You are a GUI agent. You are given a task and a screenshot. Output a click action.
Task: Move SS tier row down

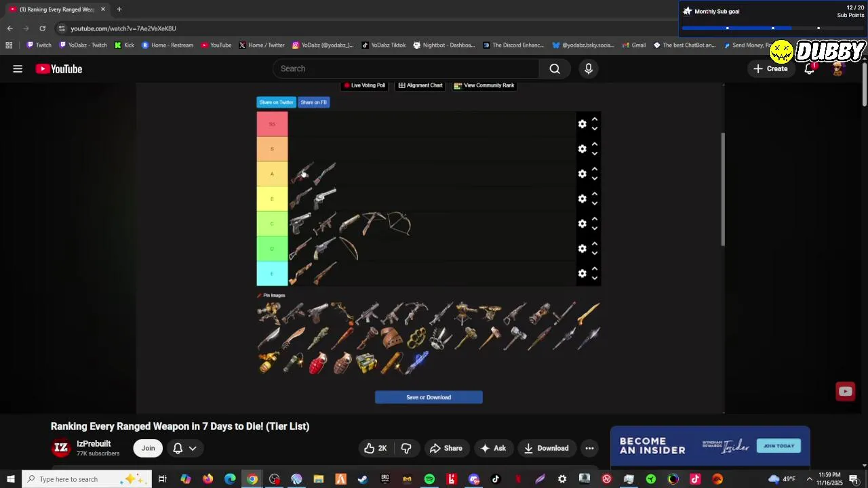(595, 129)
